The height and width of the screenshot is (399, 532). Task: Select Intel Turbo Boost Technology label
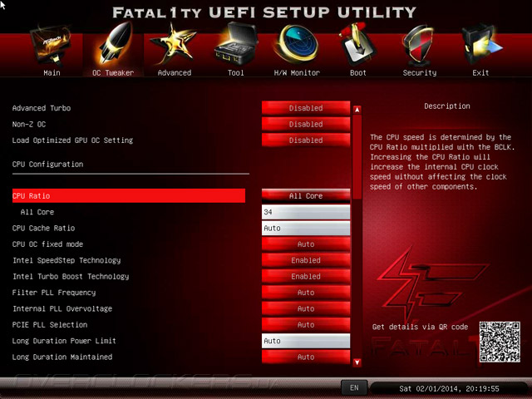[71, 277]
